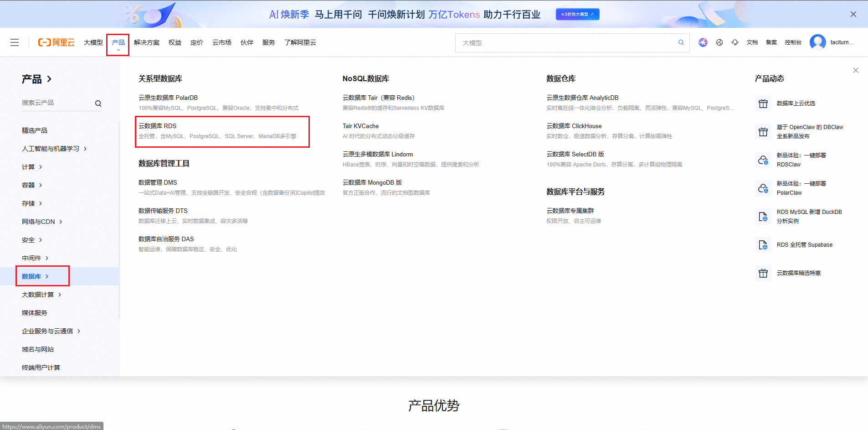
Task: Open the 解决方案 top menu
Action: tap(147, 42)
